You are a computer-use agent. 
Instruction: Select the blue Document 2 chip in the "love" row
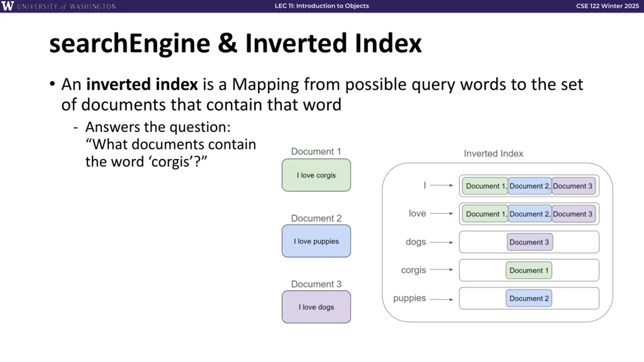click(x=530, y=214)
